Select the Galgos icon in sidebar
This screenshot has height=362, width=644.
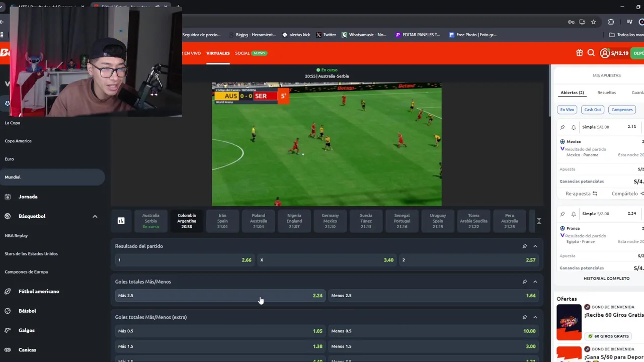(x=8, y=330)
